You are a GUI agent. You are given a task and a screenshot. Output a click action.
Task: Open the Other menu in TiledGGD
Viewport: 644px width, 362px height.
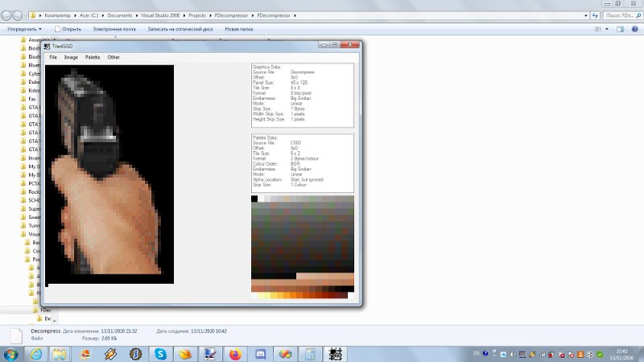coord(114,57)
